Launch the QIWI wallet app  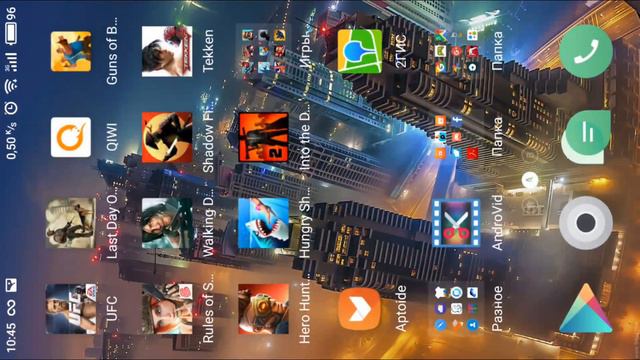point(71,137)
